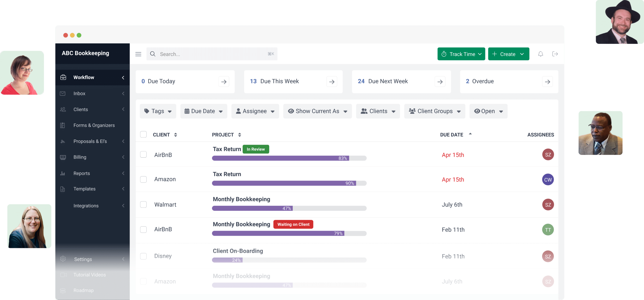Viewport: 644px width, 300px height.
Task: Open the Tags filter dropdown
Action: 158,111
